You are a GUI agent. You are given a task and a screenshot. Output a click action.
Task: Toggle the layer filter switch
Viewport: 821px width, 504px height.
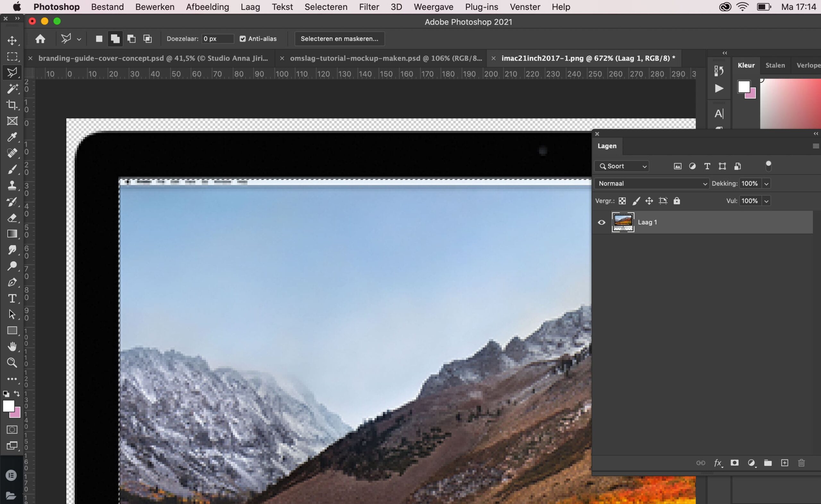(768, 166)
